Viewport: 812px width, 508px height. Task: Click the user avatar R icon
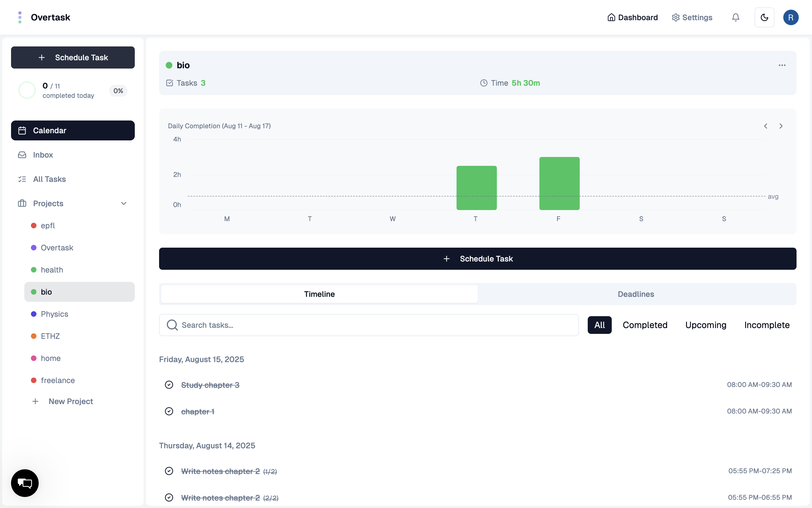point(790,17)
